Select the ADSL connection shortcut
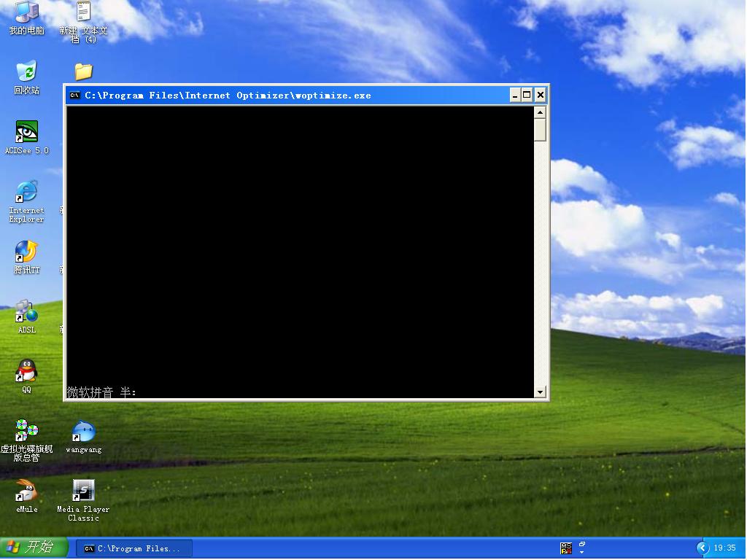This screenshot has height=560, width=747. pos(27,317)
